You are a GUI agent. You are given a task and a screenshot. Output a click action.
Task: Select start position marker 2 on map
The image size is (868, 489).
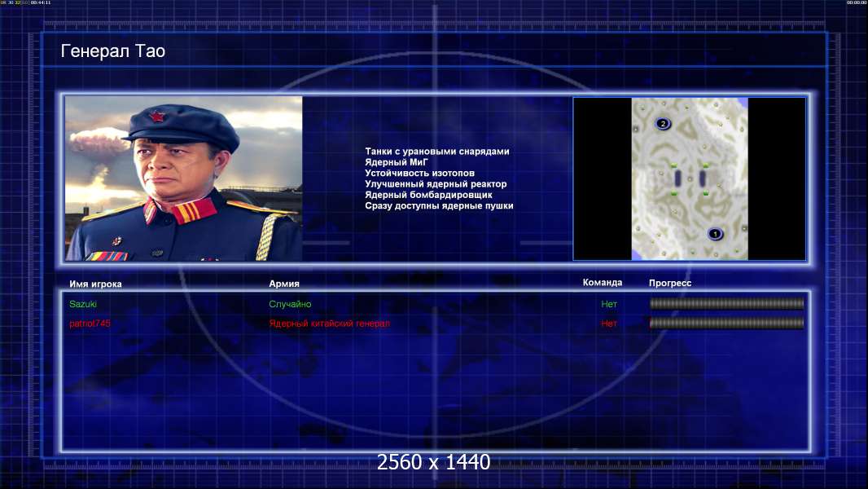[x=663, y=124]
